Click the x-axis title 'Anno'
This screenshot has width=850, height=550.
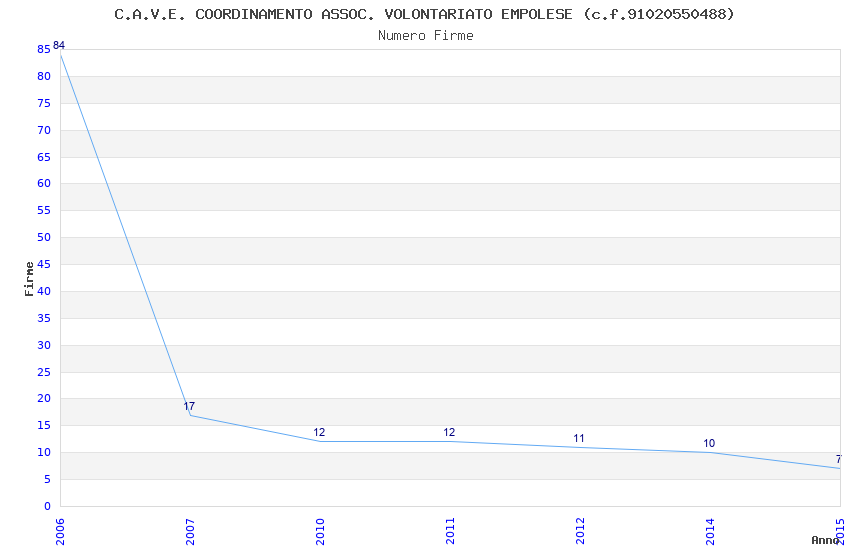coord(825,540)
